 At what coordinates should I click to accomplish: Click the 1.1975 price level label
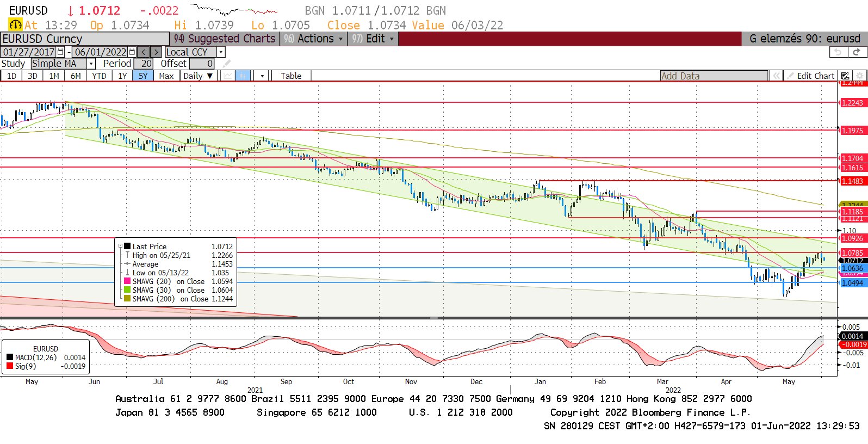click(x=852, y=131)
